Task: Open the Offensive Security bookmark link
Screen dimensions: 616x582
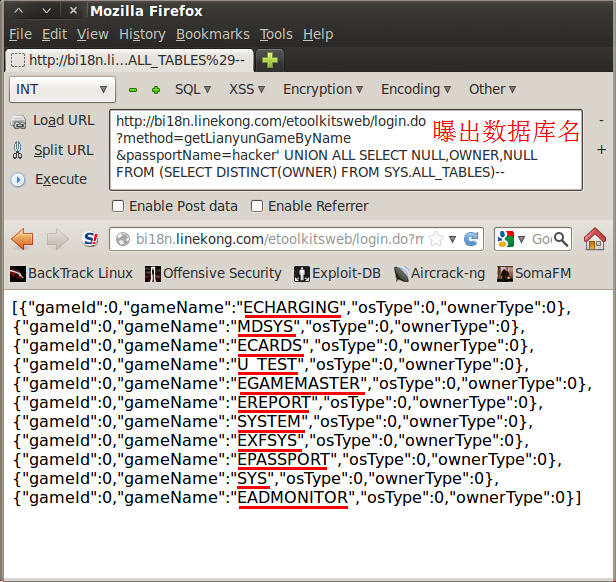Action: click(x=222, y=273)
